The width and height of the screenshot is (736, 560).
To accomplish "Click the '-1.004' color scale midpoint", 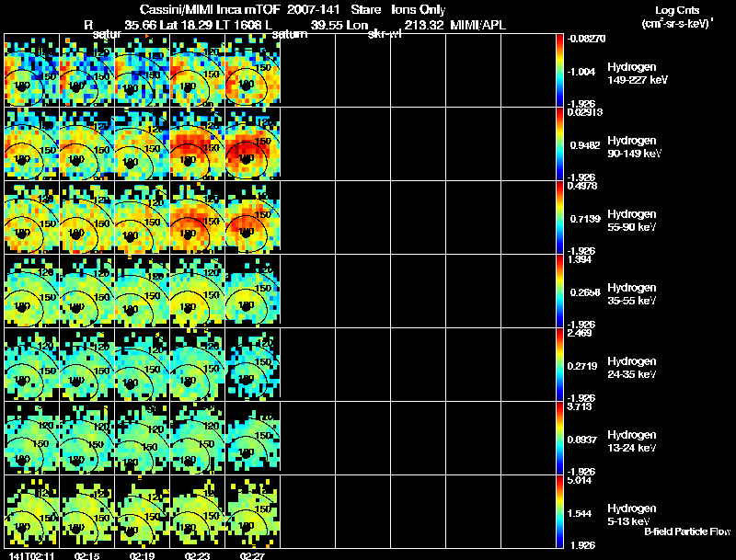I will (x=581, y=72).
